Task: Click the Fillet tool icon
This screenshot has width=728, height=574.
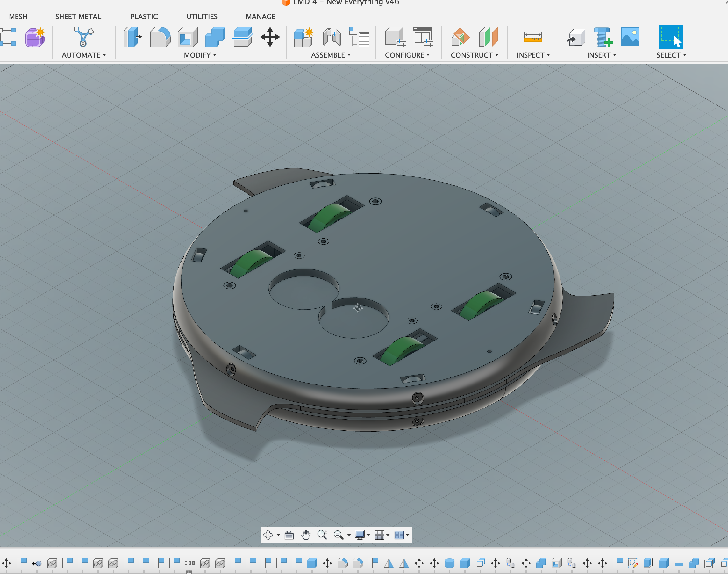Action: 160,37
